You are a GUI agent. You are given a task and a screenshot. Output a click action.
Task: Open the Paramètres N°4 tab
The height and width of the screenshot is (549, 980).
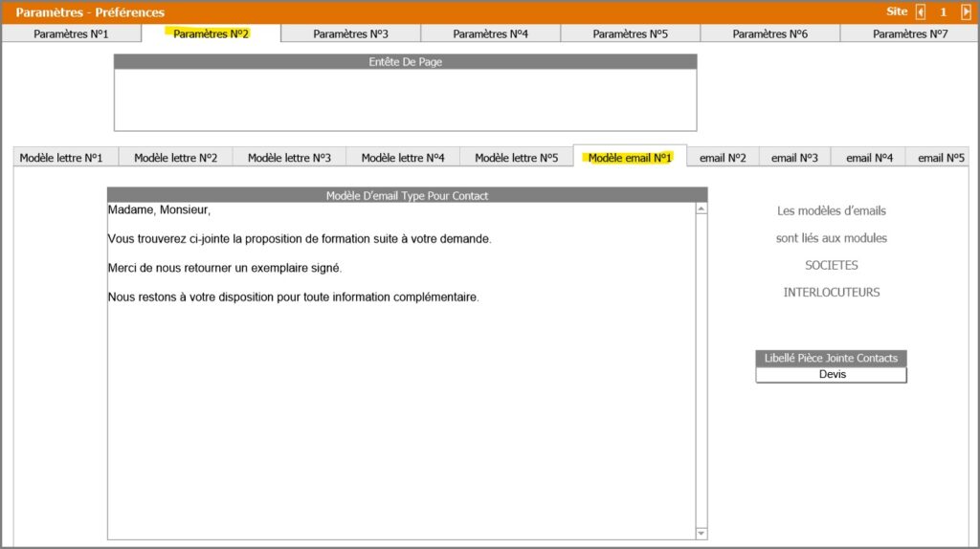click(491, 33)
